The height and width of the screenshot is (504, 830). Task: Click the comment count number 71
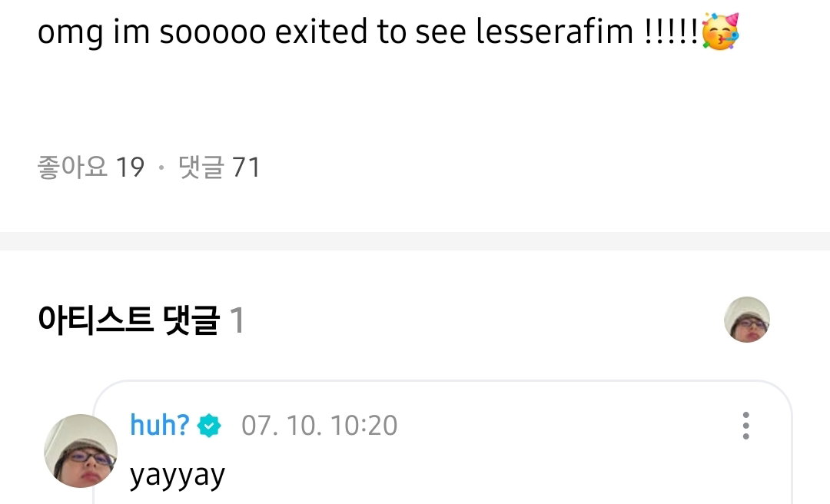(246, 167)
